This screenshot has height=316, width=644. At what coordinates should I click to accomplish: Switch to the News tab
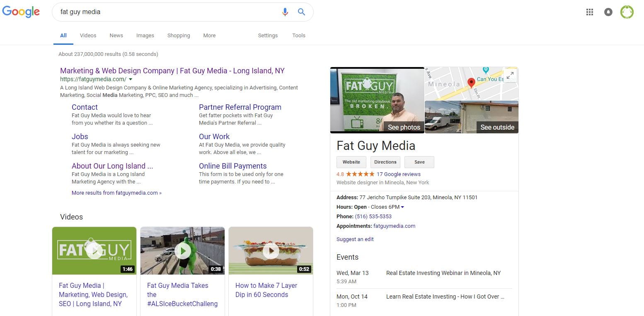click(x=116, y=36)
